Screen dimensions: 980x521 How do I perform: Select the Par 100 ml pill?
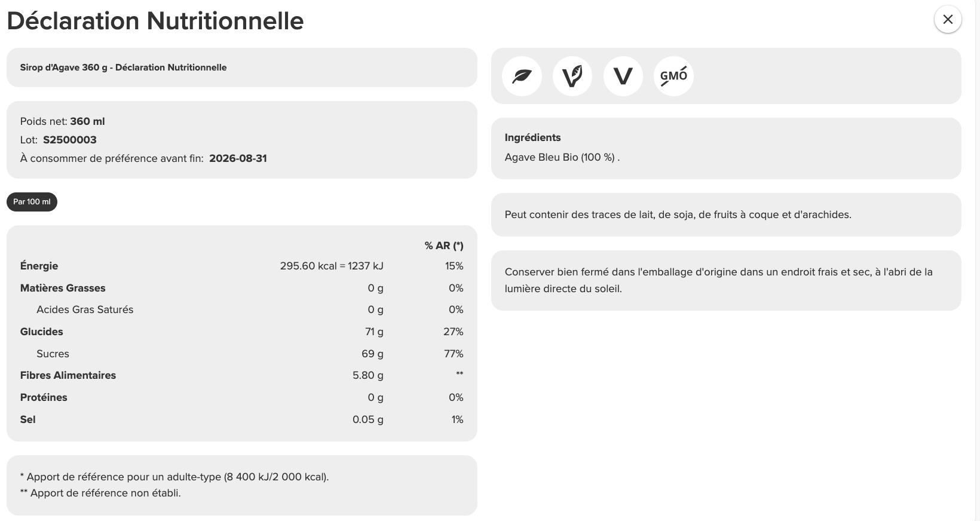(32, 202)
